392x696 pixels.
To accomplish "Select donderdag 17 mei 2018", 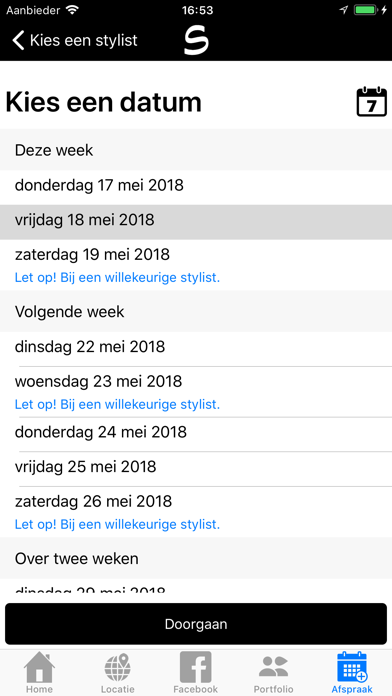I will click(196, 185).
